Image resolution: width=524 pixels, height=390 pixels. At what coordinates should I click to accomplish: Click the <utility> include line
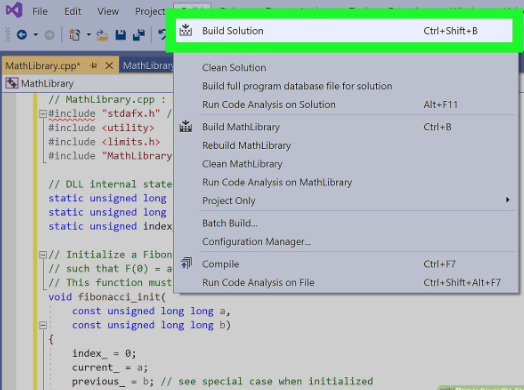pyautogui.click(x=101, y=128)
